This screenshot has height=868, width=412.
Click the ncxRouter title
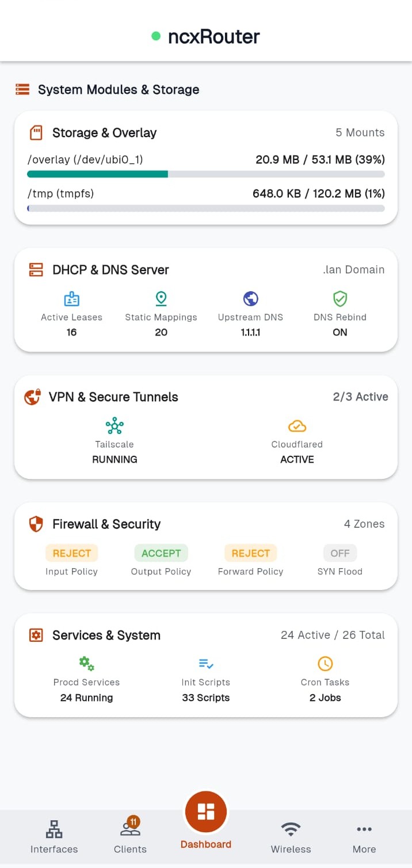tap(213, 37)
